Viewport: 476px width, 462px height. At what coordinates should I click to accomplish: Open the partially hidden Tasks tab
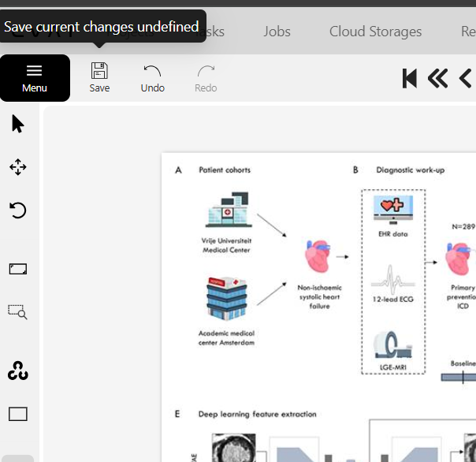(215, 32)
